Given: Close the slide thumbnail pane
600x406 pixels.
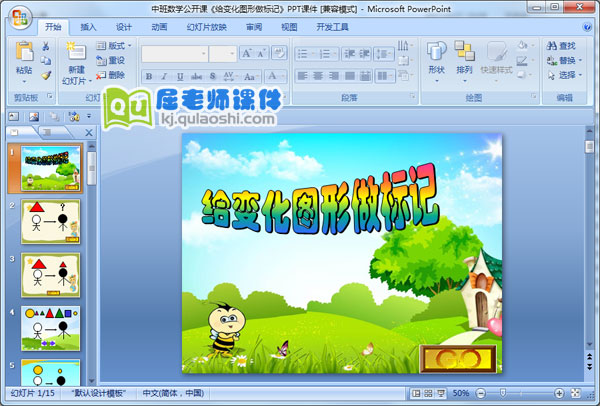Looking at the screenshot, I should 89,133.
